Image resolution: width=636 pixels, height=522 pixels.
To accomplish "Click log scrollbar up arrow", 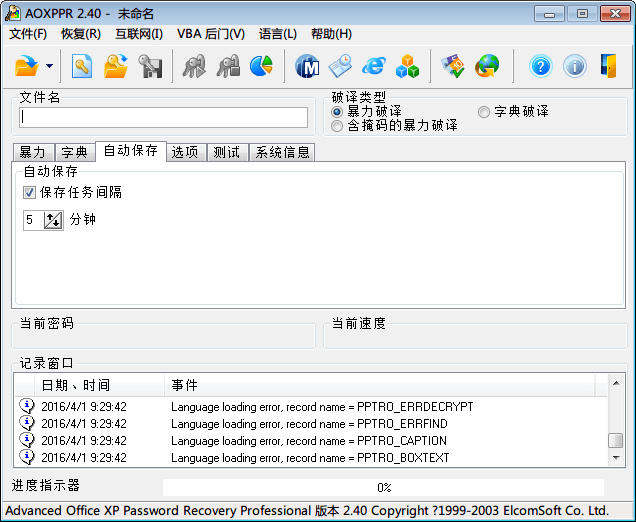I will click(x=616, y=383).
